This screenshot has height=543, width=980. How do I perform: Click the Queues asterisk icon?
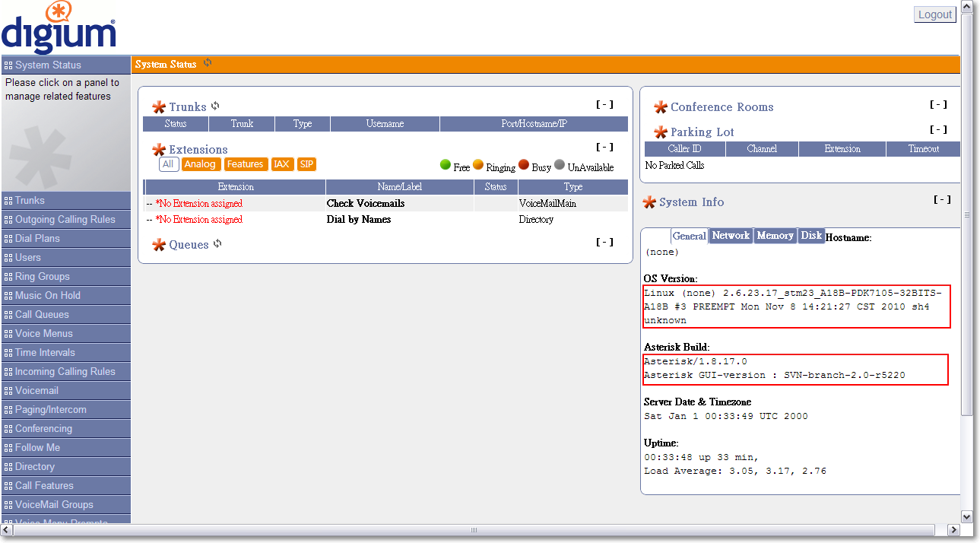pos(159,245)
